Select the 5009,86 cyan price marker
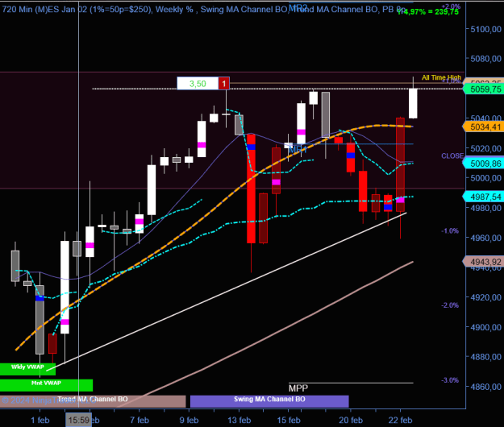The width and height of the screenshot is (504, 427). pyautogui.click(x=483, y=164)
